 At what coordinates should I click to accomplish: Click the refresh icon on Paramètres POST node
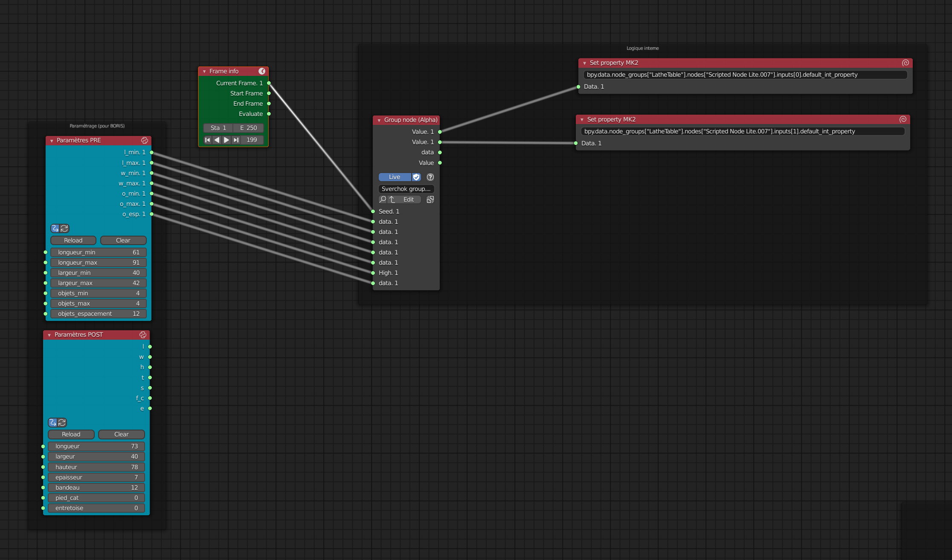coord(62,422)
